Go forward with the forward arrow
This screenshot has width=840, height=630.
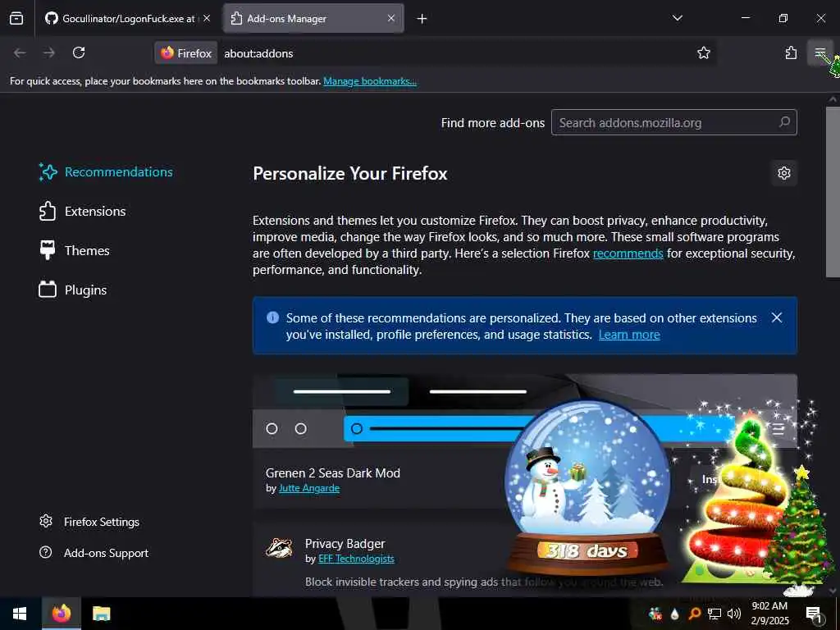(x=49, y=52)
